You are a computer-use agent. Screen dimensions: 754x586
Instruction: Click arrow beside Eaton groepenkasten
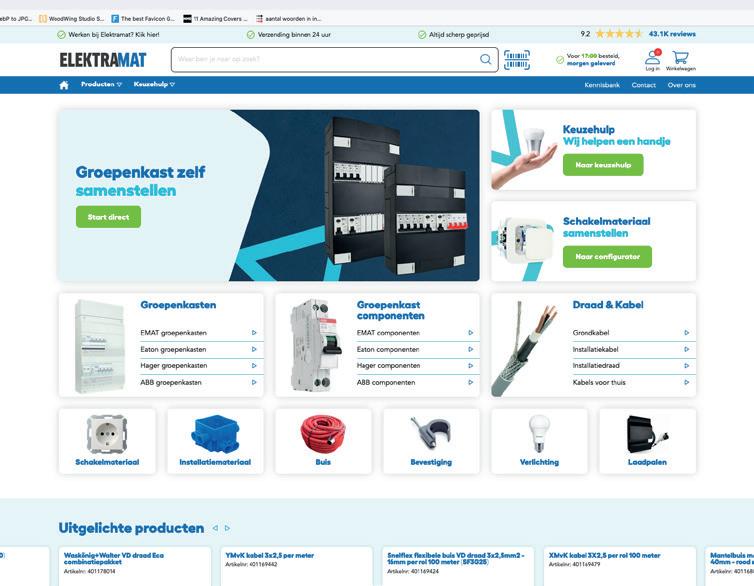(x=254, y=349)
